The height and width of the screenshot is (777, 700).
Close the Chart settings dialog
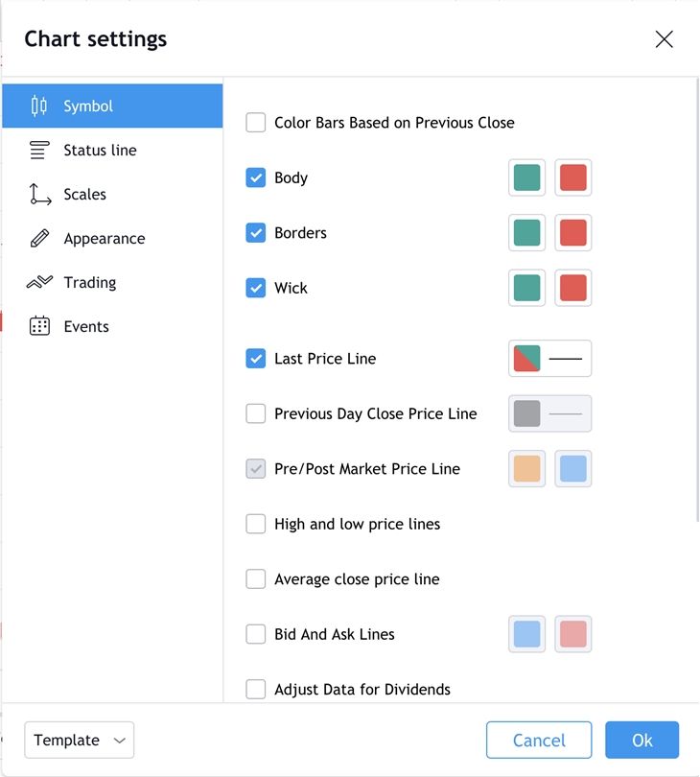pos(664,39)
